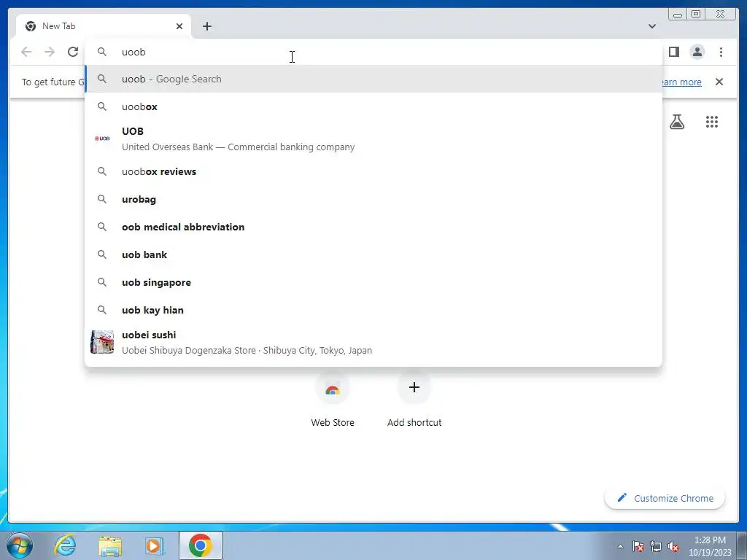Pick the UOB United Overseas Bank suggestion

point(373,139)
